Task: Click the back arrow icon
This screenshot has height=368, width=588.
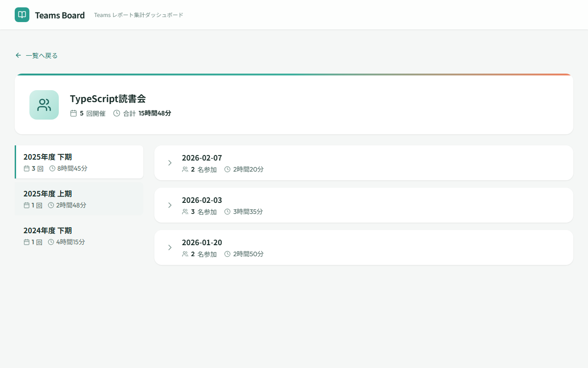Action: pos(18,55)
